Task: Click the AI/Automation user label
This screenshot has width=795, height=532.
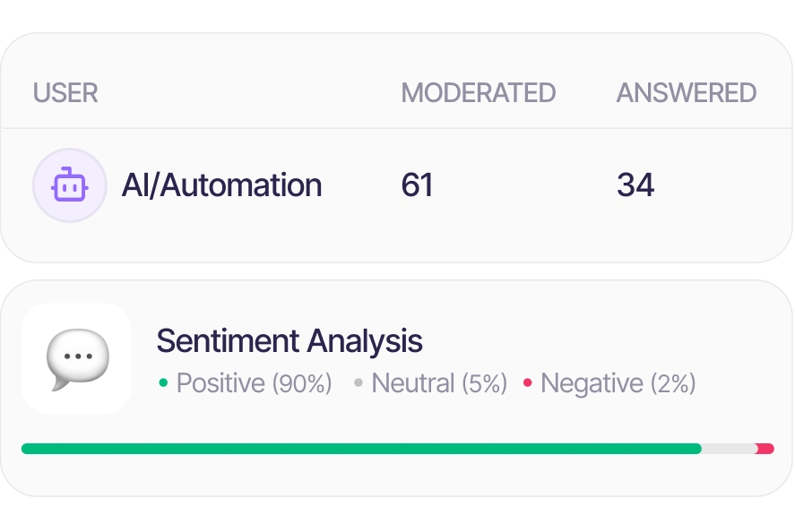Action: tap(222, 184)
